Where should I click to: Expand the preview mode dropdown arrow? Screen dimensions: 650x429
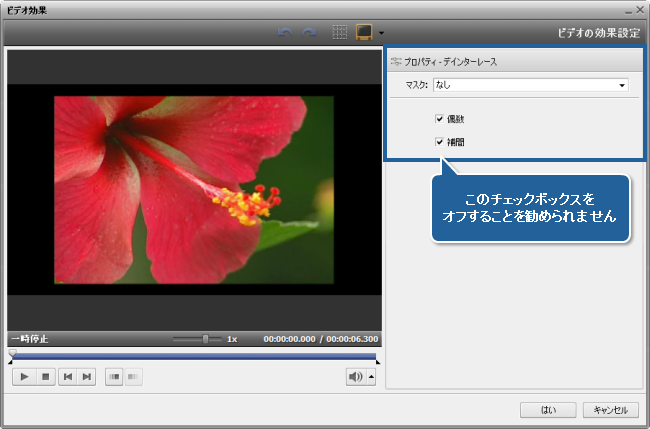pos(381,34)
